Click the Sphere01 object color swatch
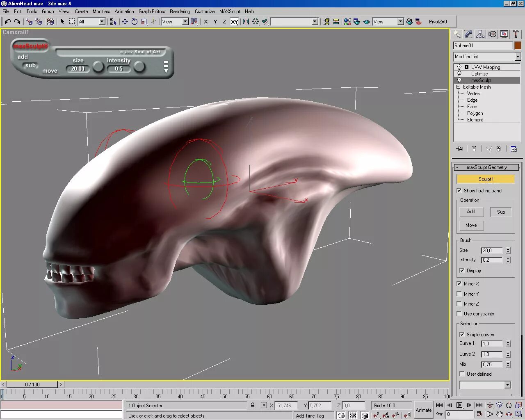 518,46
